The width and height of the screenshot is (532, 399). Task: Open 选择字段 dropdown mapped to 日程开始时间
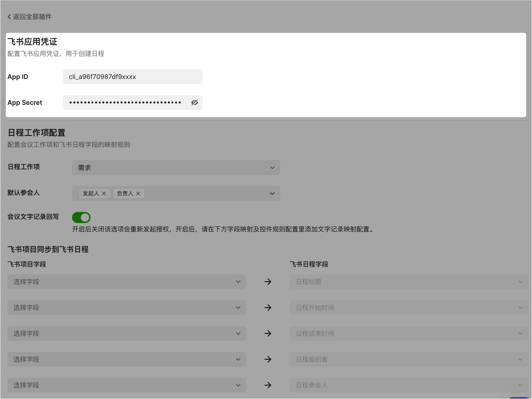[127, 308]
